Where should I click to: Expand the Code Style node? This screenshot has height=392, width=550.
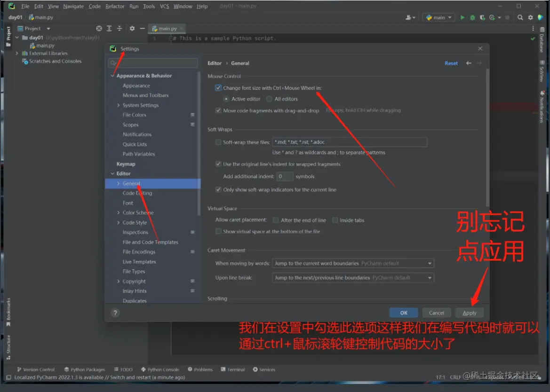[119, 222]
